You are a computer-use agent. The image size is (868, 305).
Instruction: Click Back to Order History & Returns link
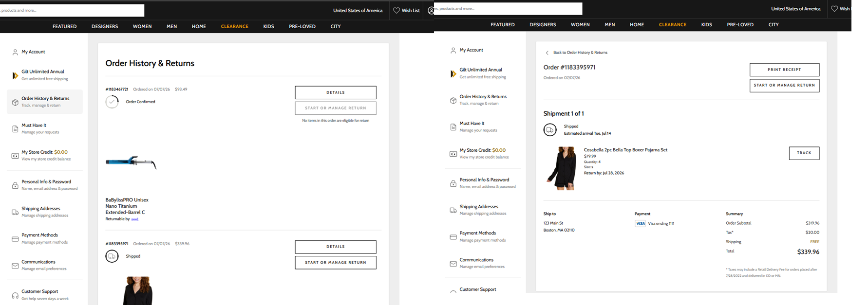point(580,53)
